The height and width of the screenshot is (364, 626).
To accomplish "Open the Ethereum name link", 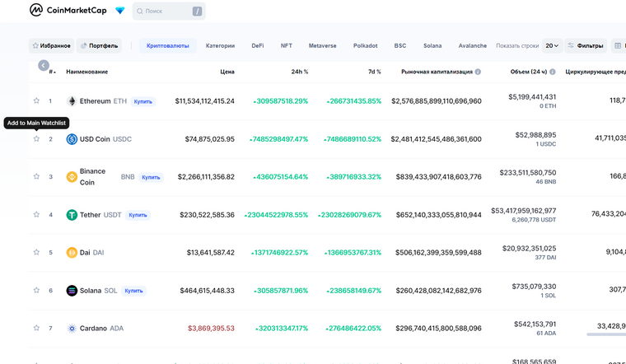I will tap(95, 101).
